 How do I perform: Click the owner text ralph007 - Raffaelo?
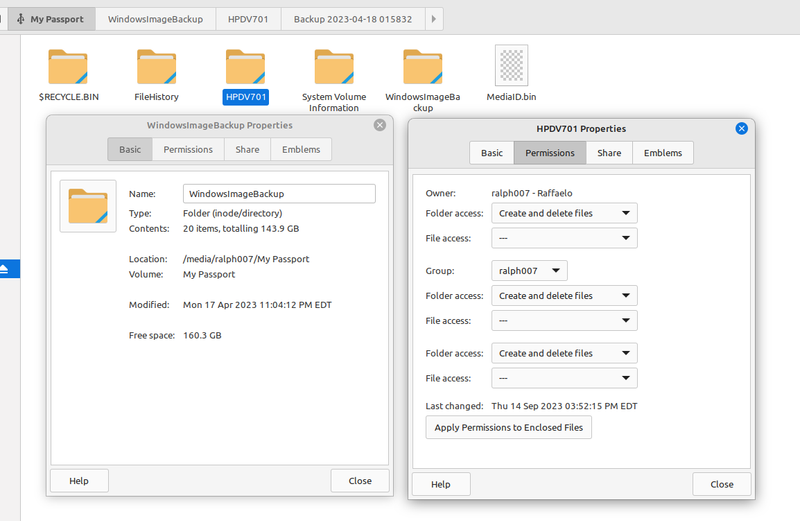[532, 193]
